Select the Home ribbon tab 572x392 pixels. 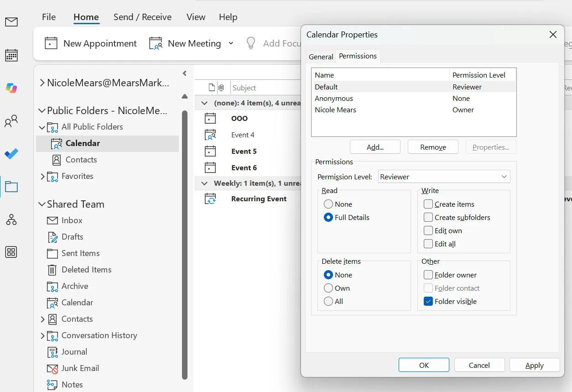click(x=86, y=17)
